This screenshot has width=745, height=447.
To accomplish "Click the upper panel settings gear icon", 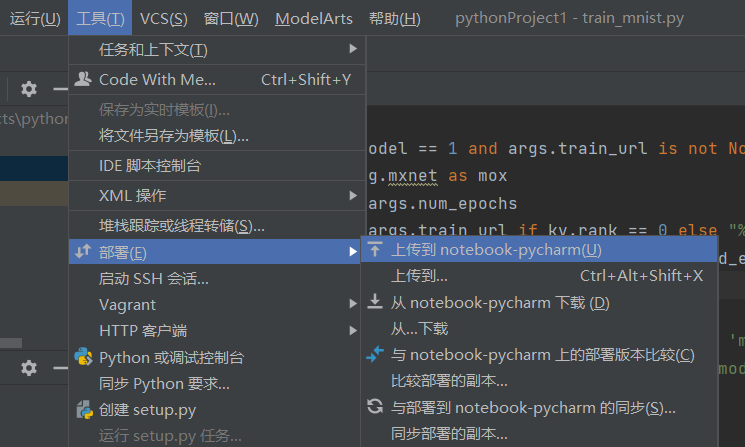I will [29, 89].
